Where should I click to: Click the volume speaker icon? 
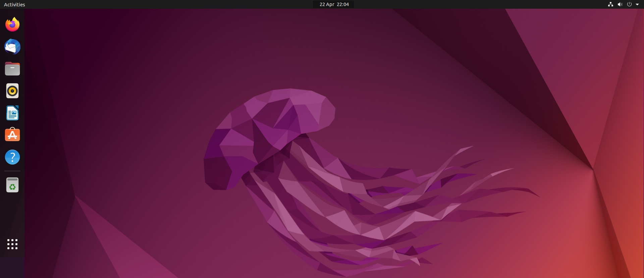[x=620, y=4]
